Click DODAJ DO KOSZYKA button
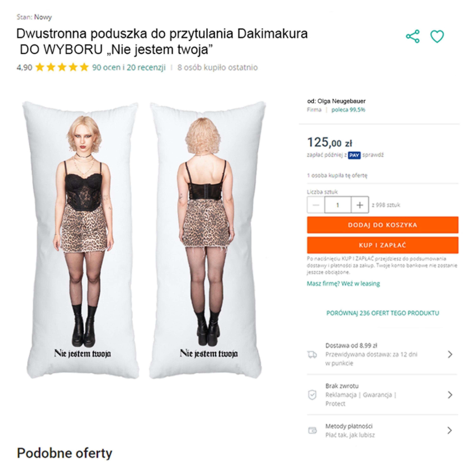Viewport: 476px width, 476px height. 383,225
